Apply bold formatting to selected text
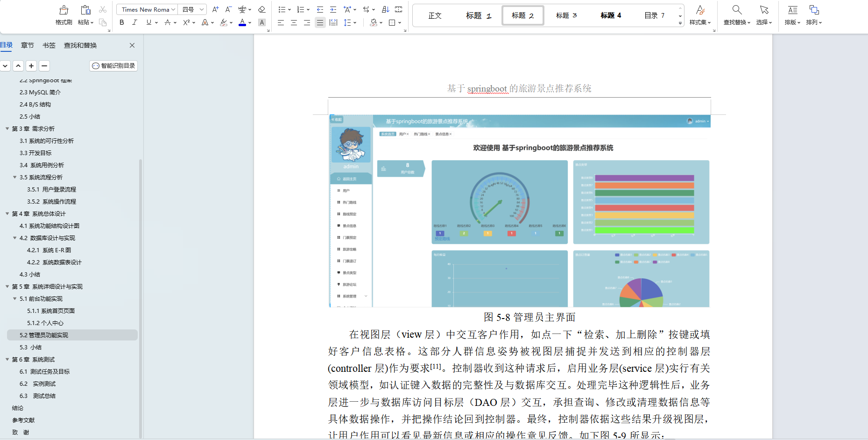This screenshot has width=868, height=440. click(x=122, y=22)
